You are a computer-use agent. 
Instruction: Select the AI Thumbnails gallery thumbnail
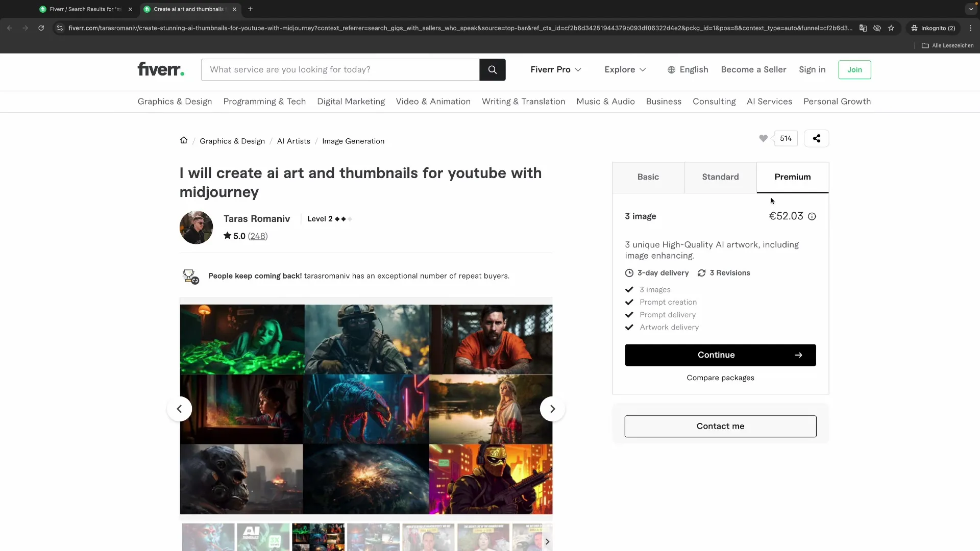(x=263, y=537)
